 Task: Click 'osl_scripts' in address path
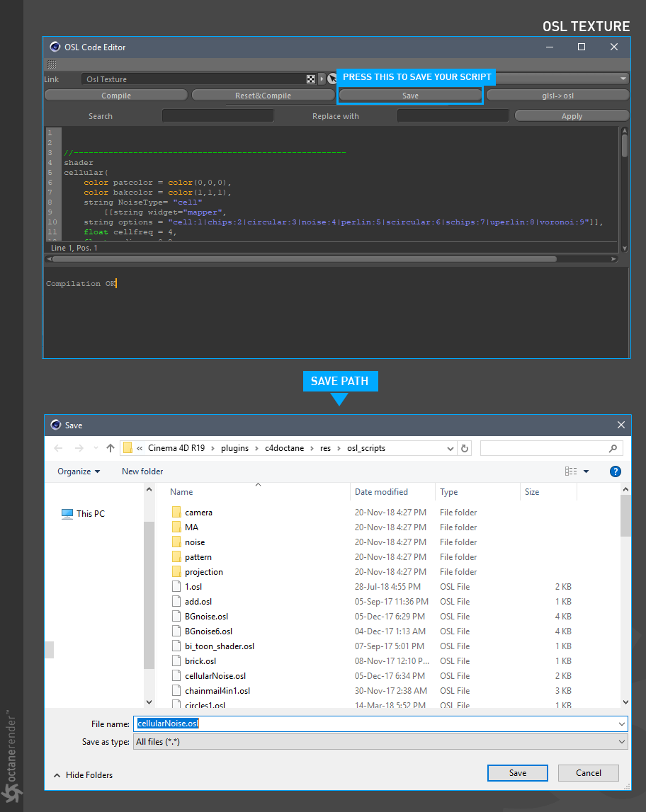(x=366, y=448)
